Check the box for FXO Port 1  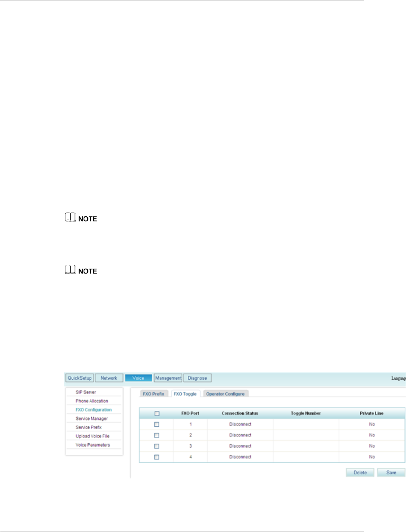pyautogui.click(x=157, y=424)
